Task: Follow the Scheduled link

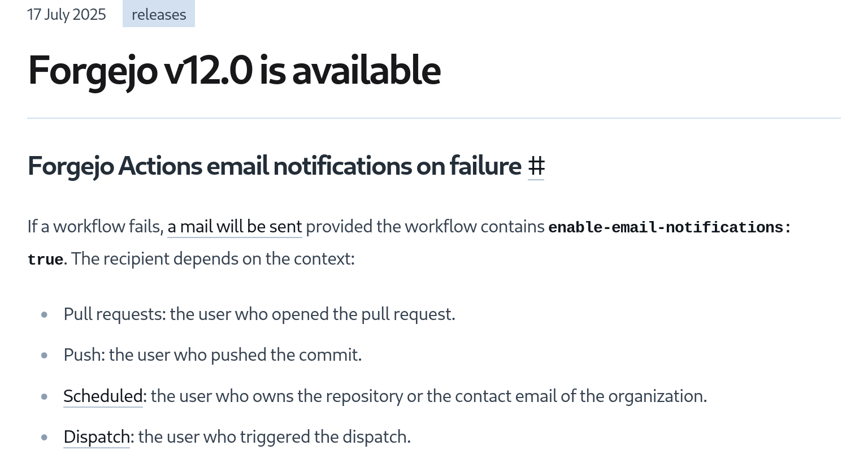Action: tap(103, 396)
